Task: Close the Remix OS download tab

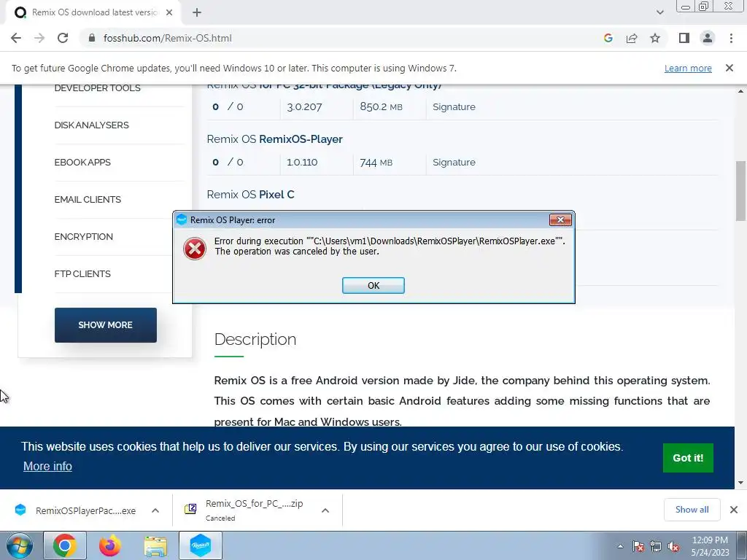Action: click(x=169, y=12)
